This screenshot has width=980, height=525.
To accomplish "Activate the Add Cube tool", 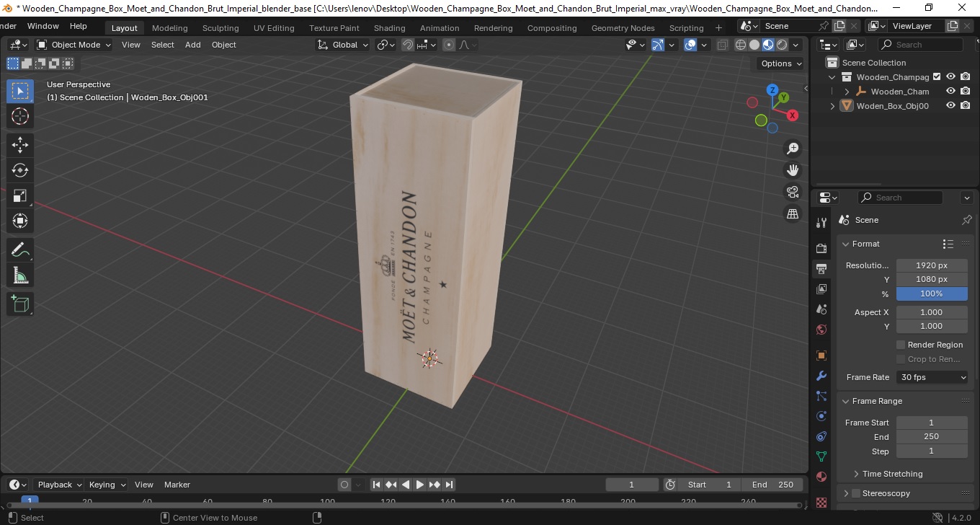I will point(20,304).
